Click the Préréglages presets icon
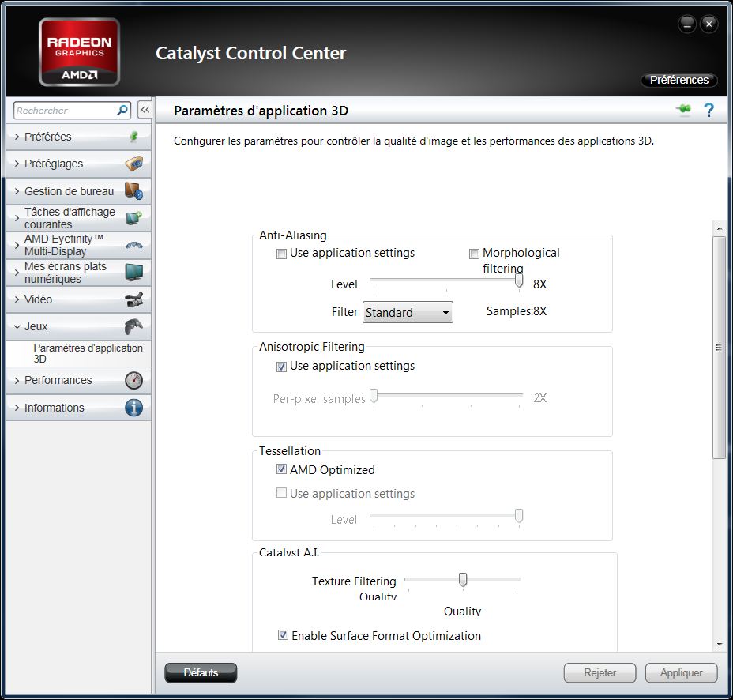 click(134, 164)
